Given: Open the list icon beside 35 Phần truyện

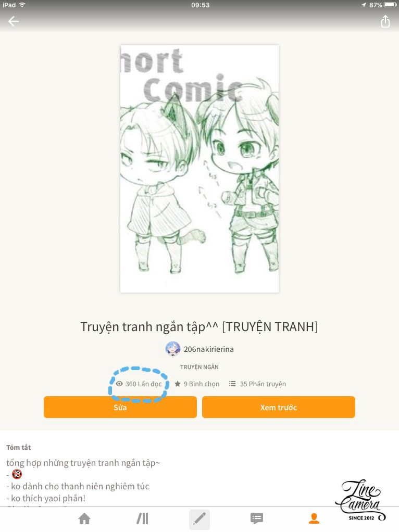Looking at the screenshot, I should point(232,384).
